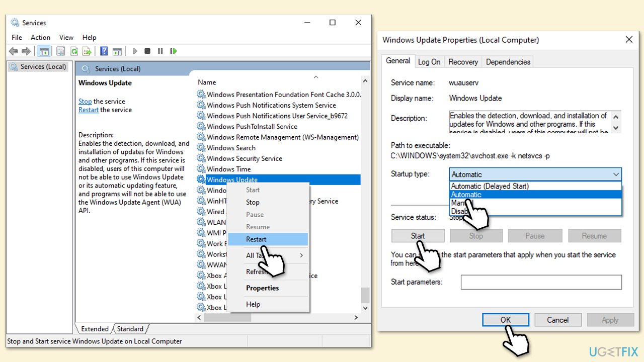This screenshot has width=644, height=362.
Task: Click the Export List toolbar icon
Action: click(87, 51)
